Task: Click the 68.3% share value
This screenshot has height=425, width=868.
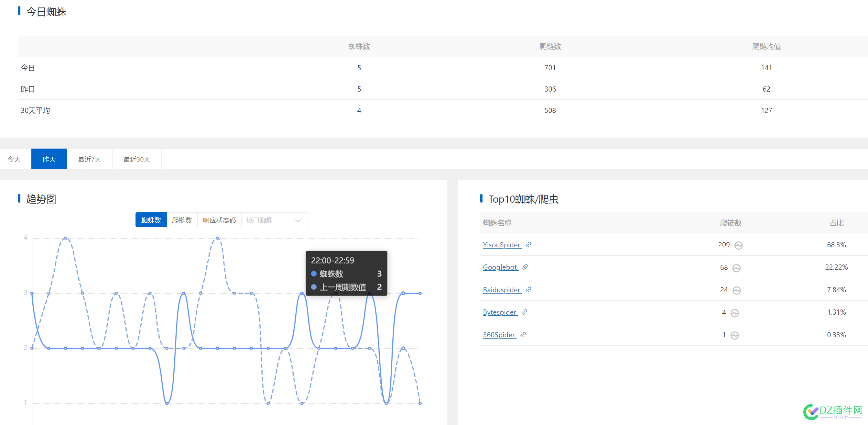Action: pyautogui.click(x=836, y=244)
